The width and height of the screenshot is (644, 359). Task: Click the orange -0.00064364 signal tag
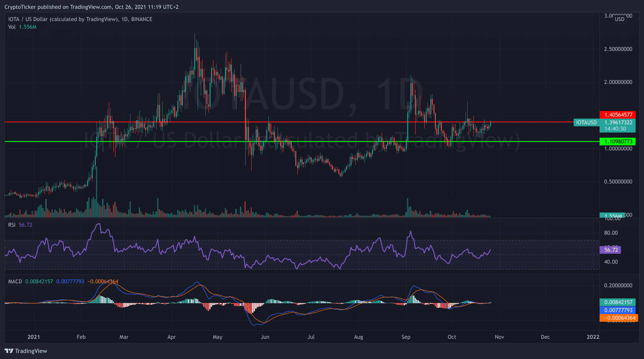pos(619,318)
